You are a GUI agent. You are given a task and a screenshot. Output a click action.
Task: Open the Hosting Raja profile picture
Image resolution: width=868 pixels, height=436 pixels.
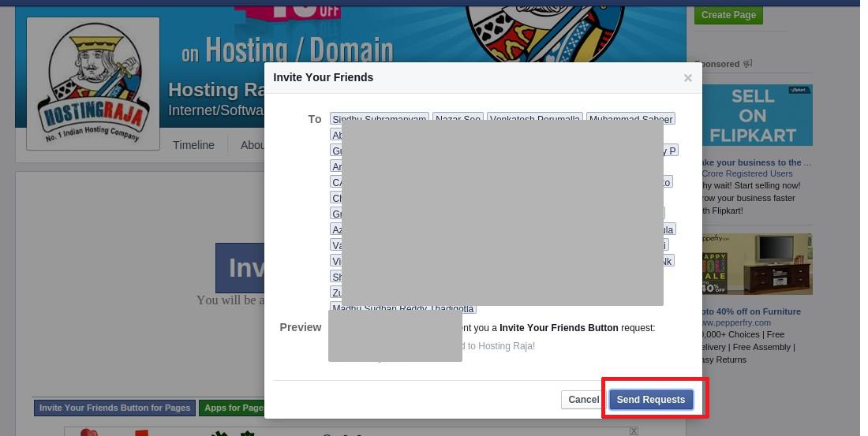[x=93, y=84]
